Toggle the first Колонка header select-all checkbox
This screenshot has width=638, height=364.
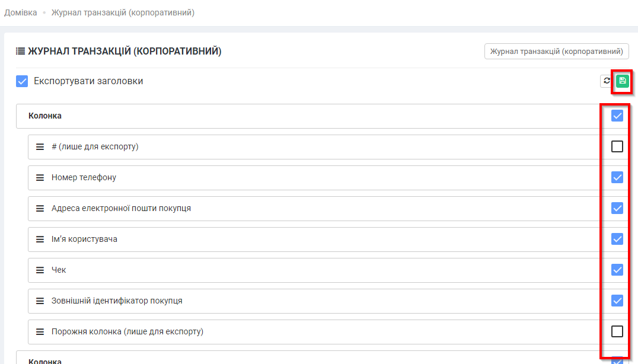pyautogui.click(x=617, y=116)
